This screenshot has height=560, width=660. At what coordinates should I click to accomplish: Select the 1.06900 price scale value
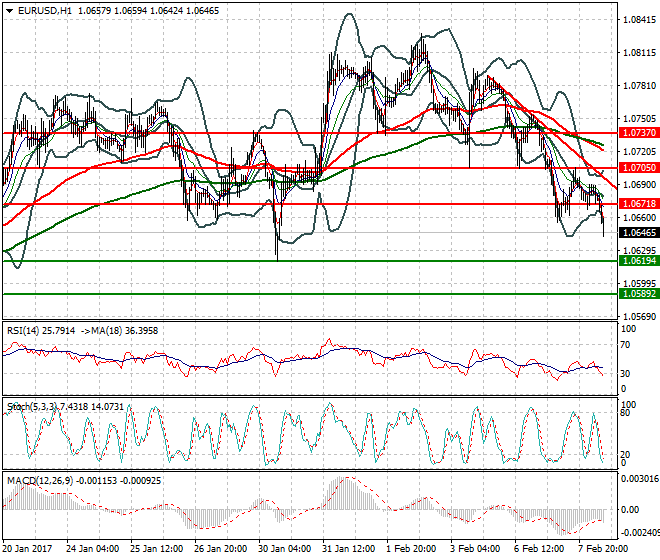tap(639, 185)
